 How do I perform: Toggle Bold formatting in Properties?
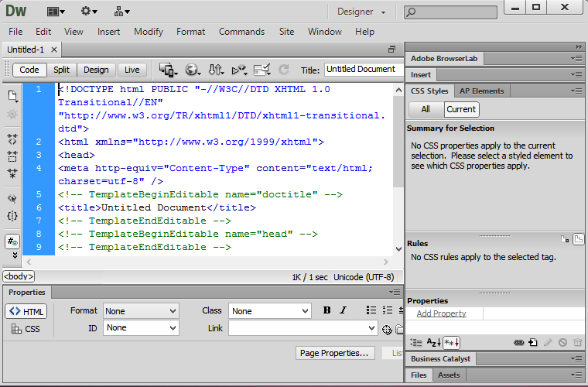pyautogui.click(x=327, y=310)
